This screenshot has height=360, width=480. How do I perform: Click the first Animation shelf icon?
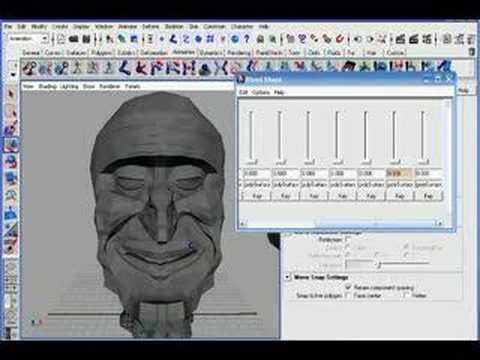(29, 68)
